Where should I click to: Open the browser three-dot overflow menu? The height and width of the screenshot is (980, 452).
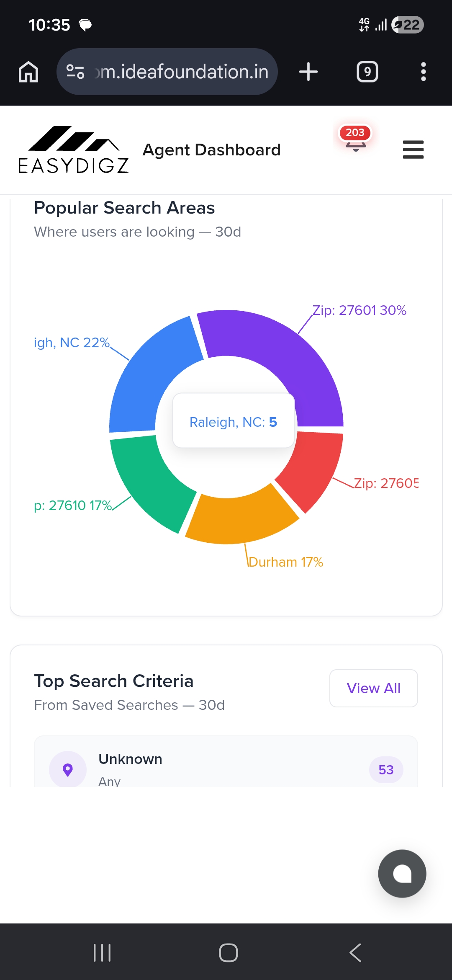pos(424,72)
